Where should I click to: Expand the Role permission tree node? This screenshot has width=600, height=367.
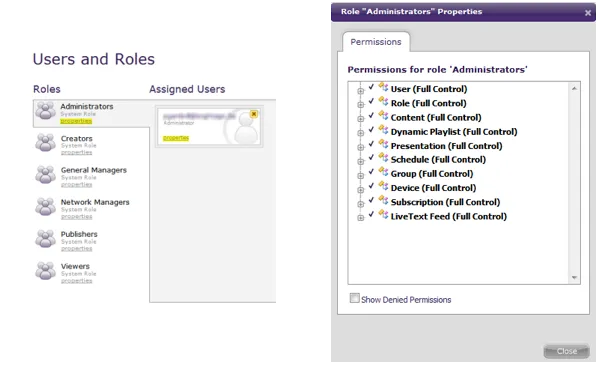360,105
